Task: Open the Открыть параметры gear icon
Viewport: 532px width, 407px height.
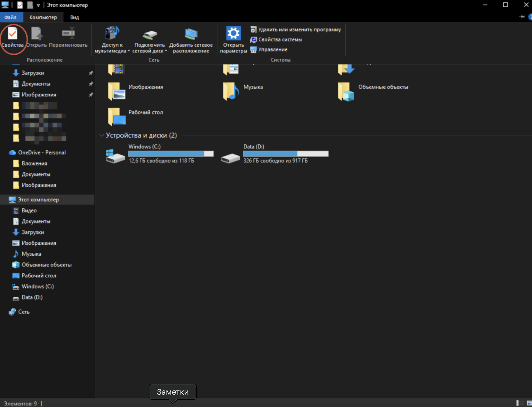Action: pos(233,34)
